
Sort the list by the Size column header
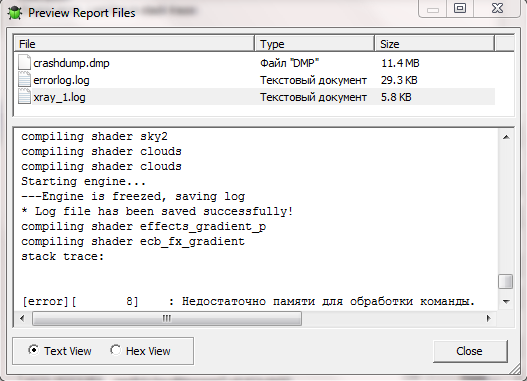coord(434,44)
